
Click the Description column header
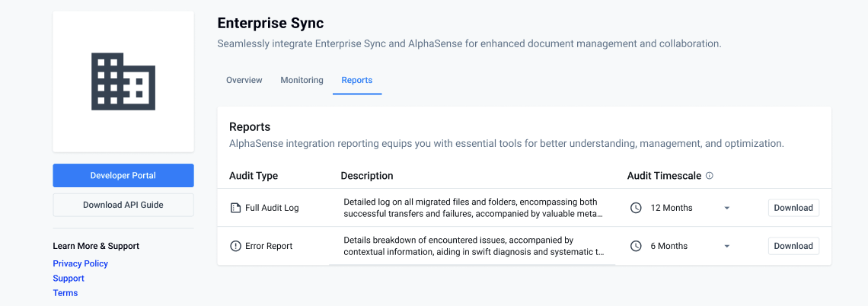coord(367,176)
